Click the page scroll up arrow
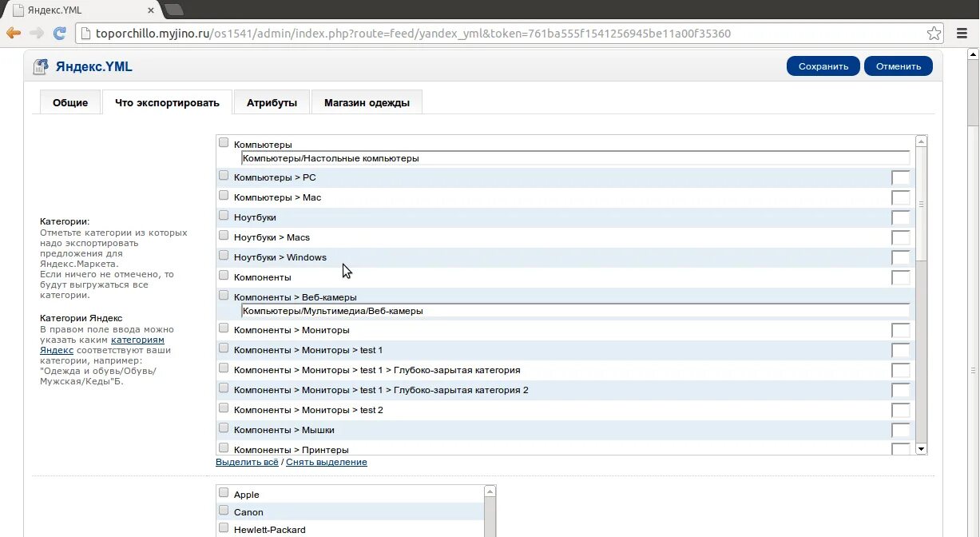980x537 pixels. 973,55
